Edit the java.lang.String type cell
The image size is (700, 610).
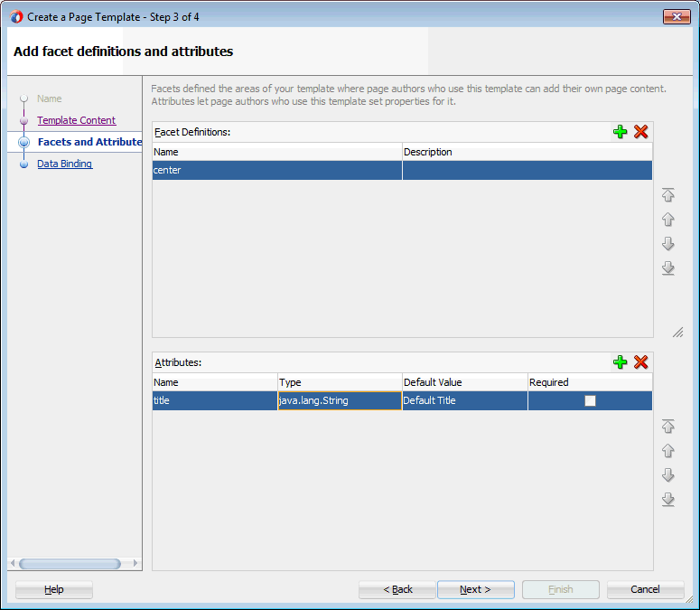point(340,400)
